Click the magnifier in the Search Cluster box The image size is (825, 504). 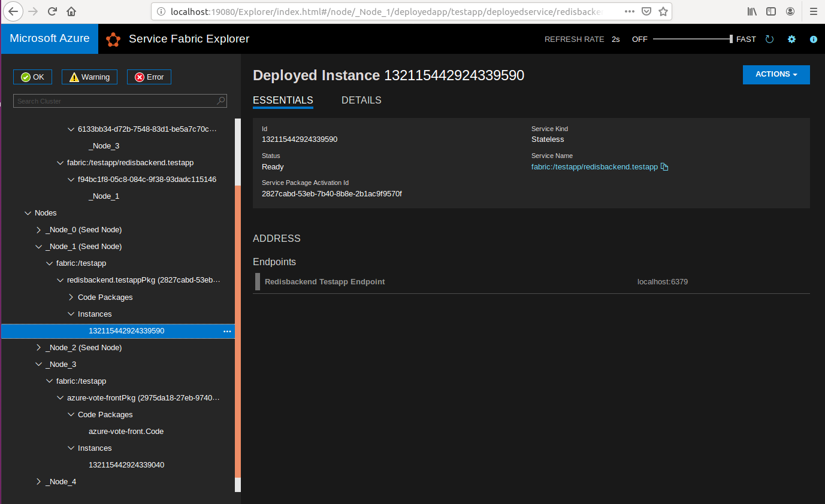click(x=220, y=101)
